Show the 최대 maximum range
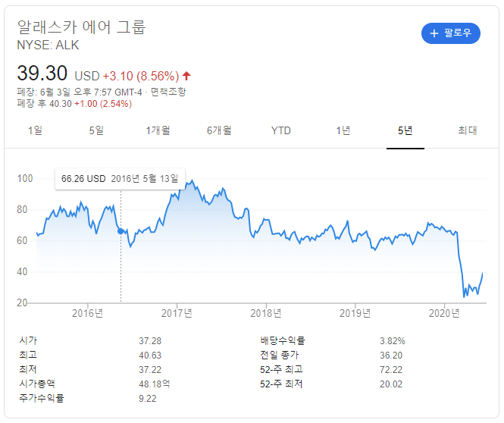Viewport: 504px width, 423px height. [x=468, y=130]
